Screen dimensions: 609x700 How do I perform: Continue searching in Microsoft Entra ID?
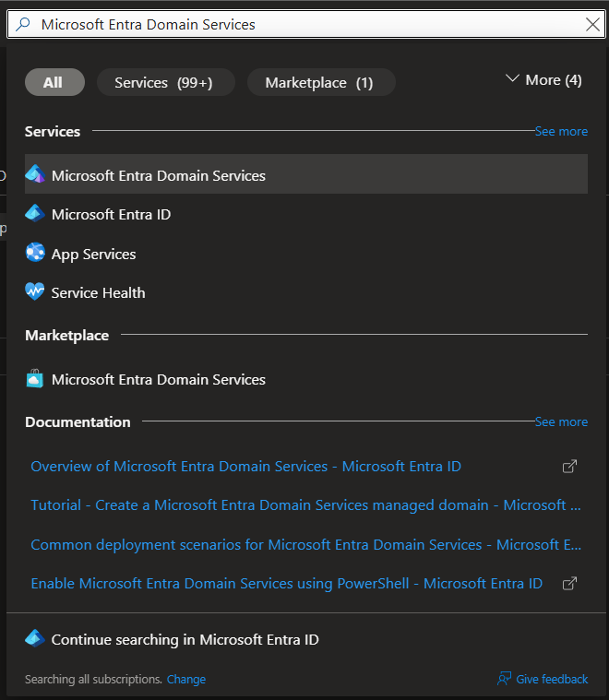tap(185, 639)
